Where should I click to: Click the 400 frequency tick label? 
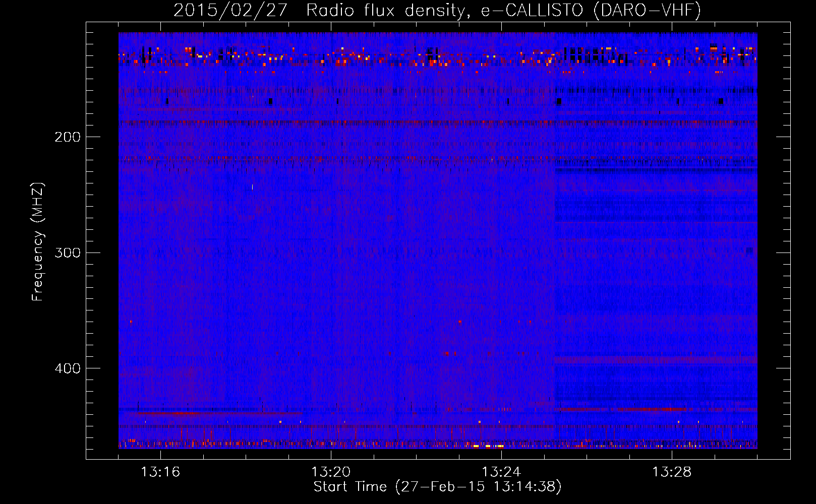point(68,368)
